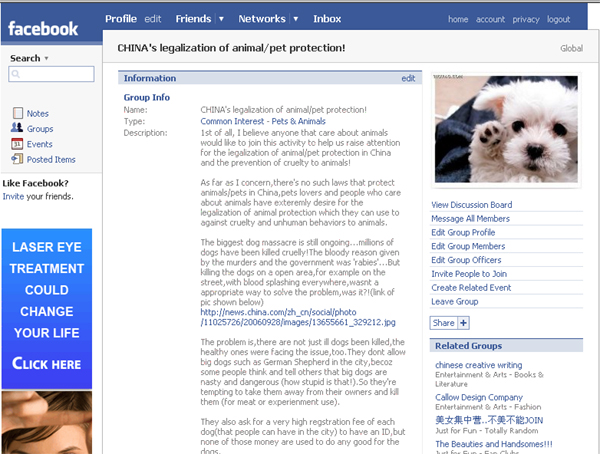The width and height of the screenshot is (600, 454).
Task: Focus the search input field
Action: [51, 74]
